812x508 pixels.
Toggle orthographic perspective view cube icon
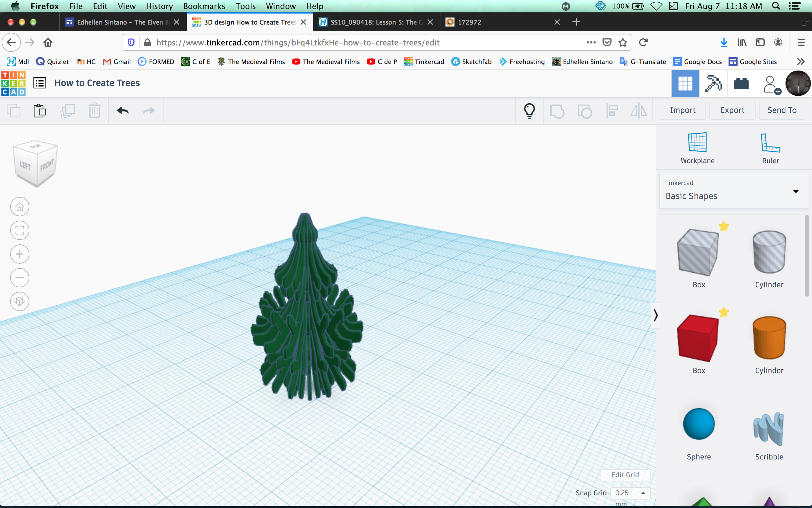pos(20,301)
